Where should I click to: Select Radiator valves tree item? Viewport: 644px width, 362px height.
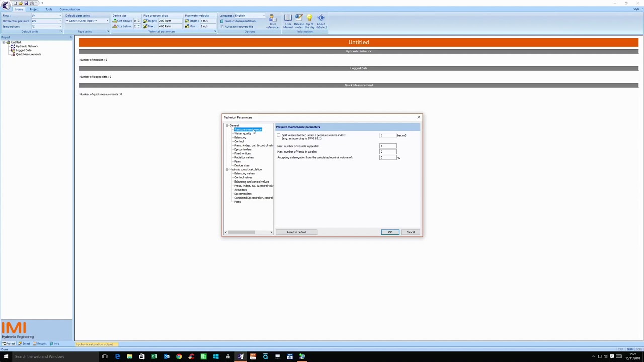244,157
